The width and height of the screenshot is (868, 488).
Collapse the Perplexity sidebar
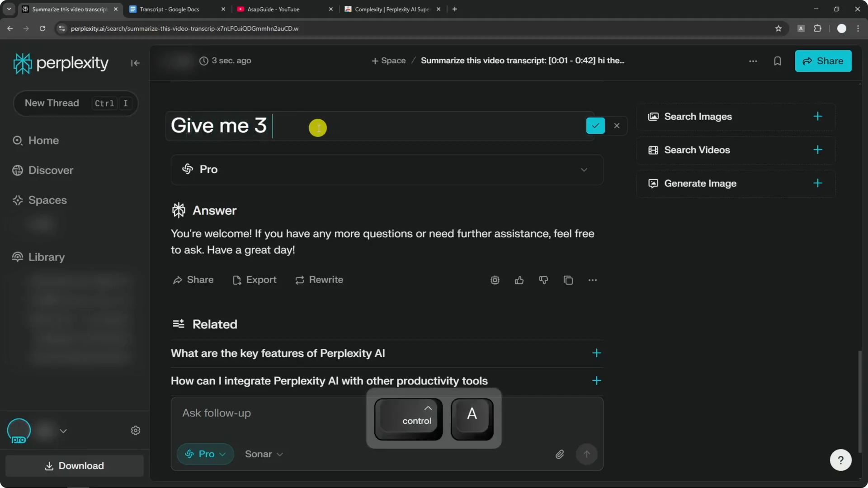coord(135,63)
